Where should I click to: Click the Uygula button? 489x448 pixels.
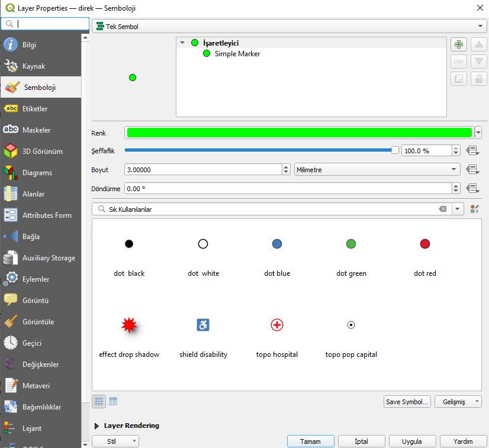coord(412,441)
